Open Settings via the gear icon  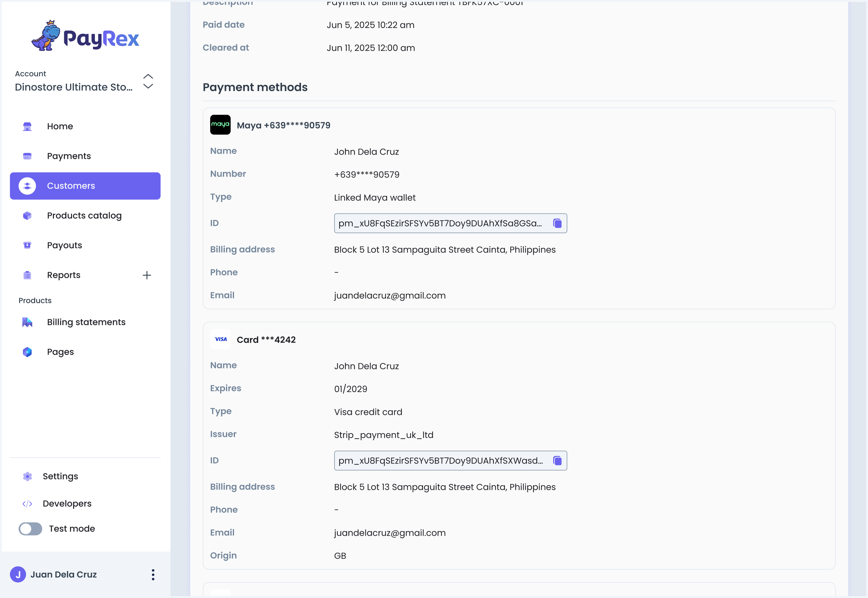27,476
